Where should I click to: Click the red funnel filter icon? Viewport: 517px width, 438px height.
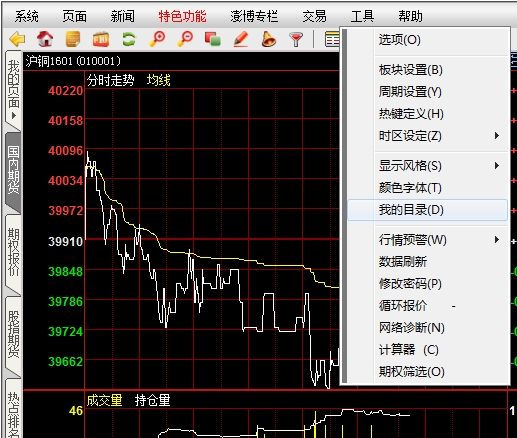pyautogui.click(x=296, y=39)
